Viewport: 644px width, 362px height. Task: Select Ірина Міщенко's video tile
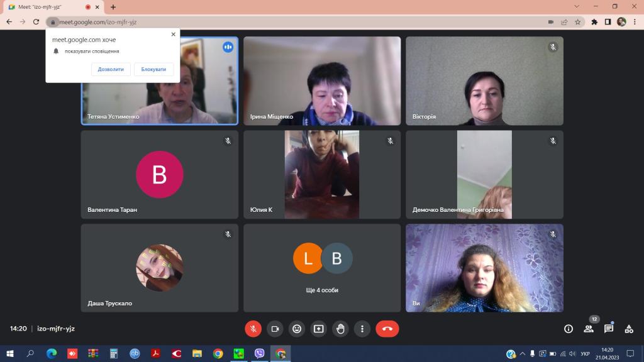[x=322, y=81]
